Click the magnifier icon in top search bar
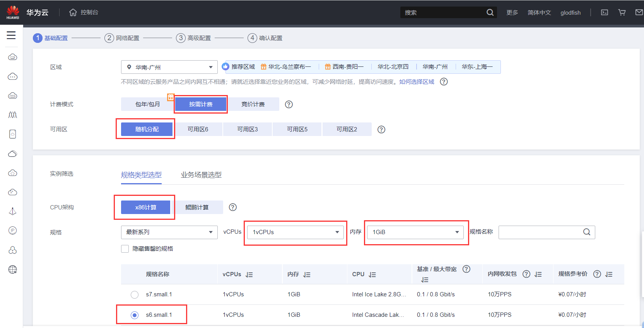Viewport: 644px width, 328px height. click(490, 12)
